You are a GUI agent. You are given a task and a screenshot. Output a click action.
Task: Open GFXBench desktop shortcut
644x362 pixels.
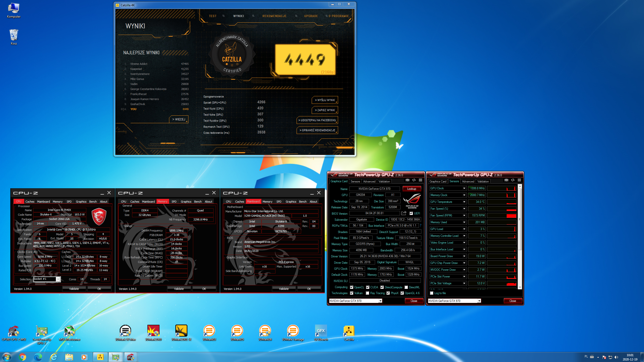(x=321, y=333)
